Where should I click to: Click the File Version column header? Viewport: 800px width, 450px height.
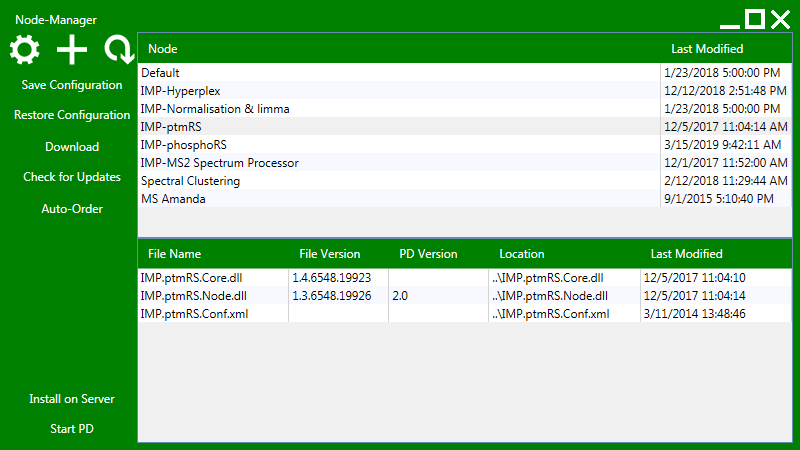click(330, 254)
